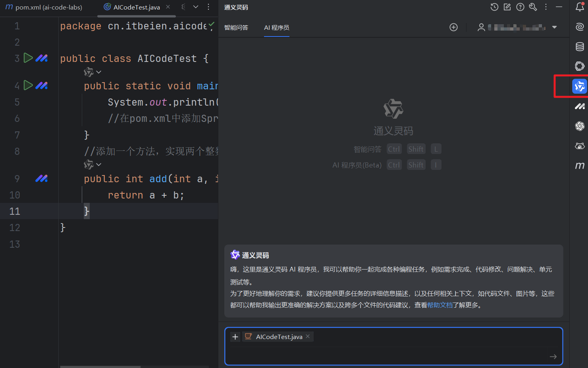
Task: Click the raccoon plugin sidebar icon
Action: [580, 146]
